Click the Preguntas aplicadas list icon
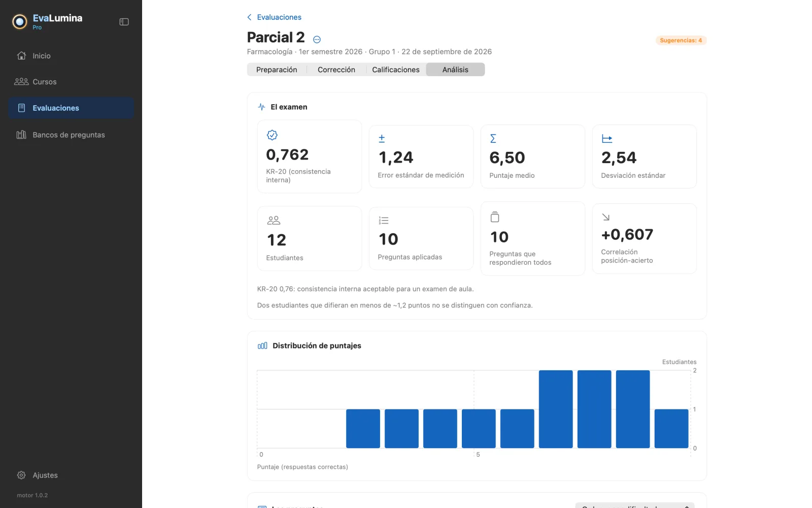Viewport: 812px width, 508px height. coord(384,220)
